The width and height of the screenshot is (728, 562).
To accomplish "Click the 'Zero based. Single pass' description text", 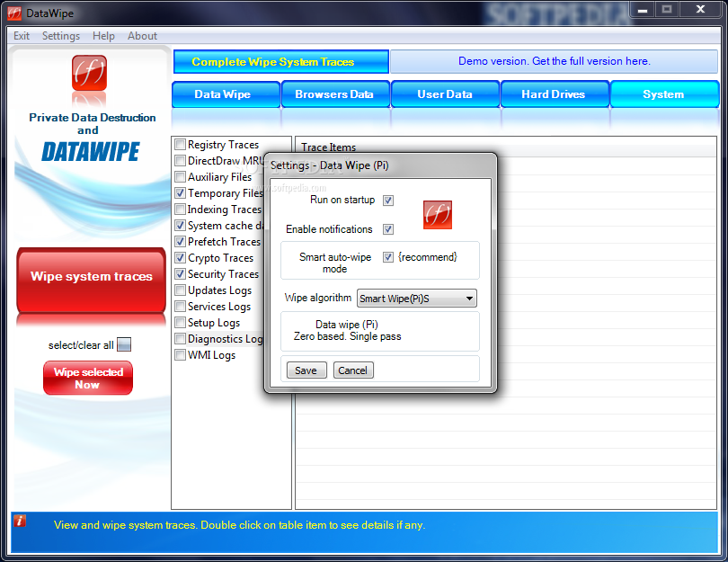I will tap(347, 336).
